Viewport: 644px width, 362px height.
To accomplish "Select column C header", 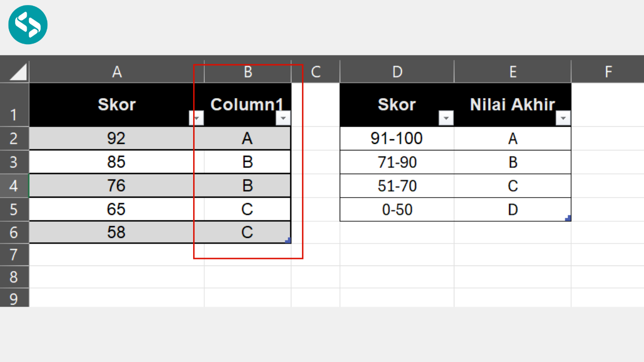I will tap(315, 72).
